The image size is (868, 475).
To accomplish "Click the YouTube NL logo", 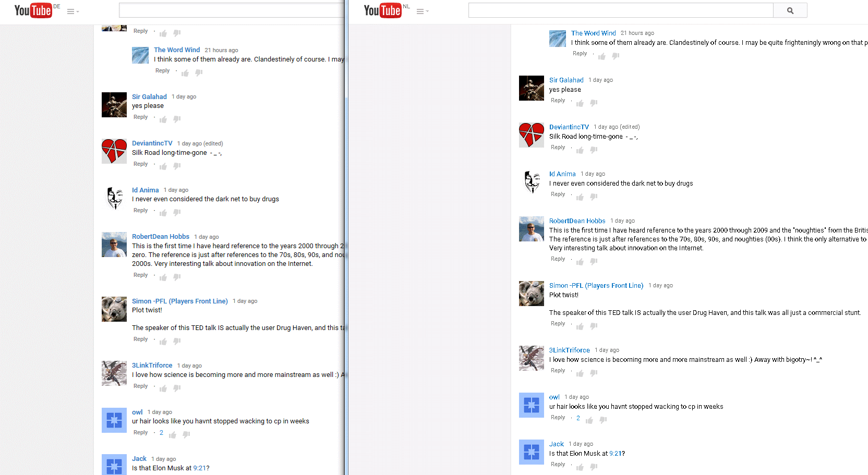I will point(382,10).
